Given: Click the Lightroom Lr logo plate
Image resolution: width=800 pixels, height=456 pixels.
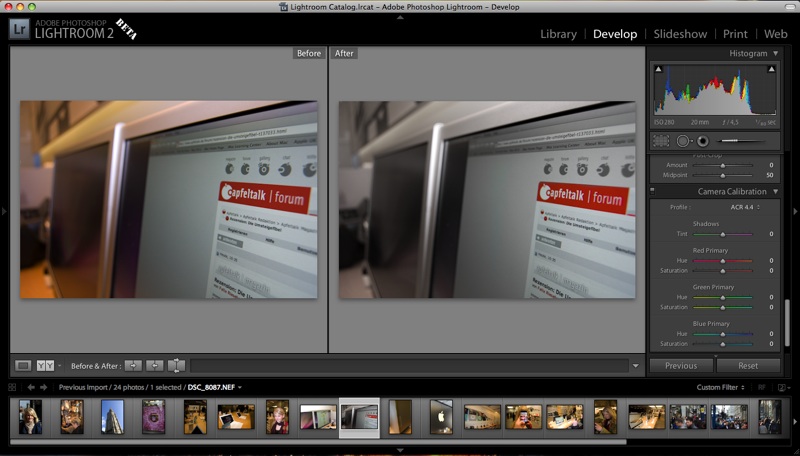Looking at the screenshot, I should click(x=19, y=30).
